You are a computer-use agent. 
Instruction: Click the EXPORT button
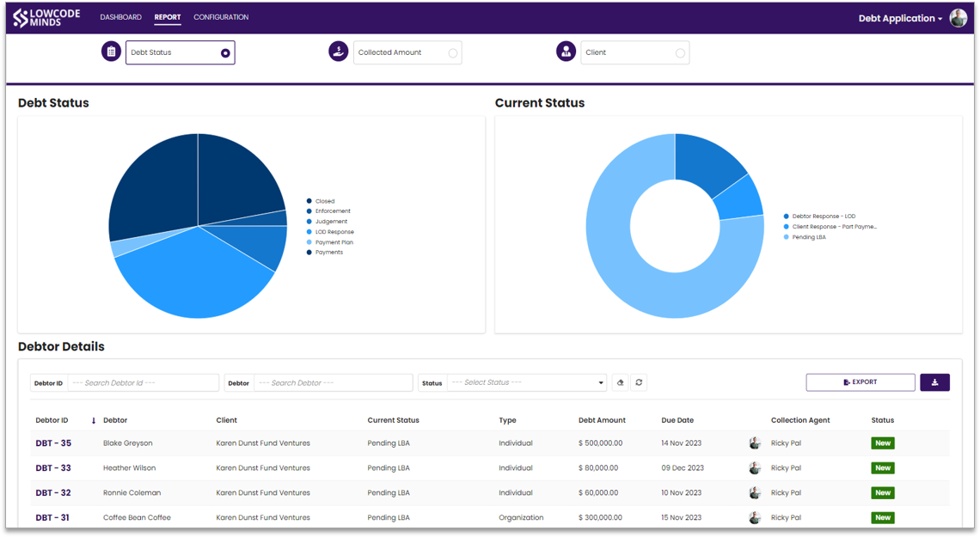pos(860,382)
